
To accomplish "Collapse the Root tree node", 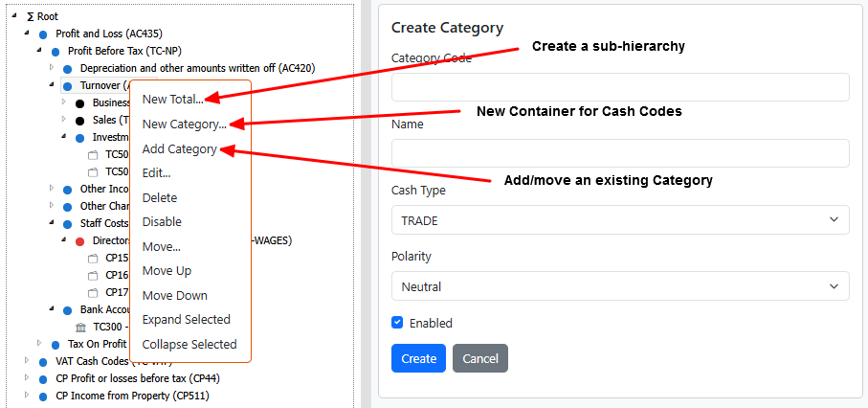I will (x=15, y=15).
